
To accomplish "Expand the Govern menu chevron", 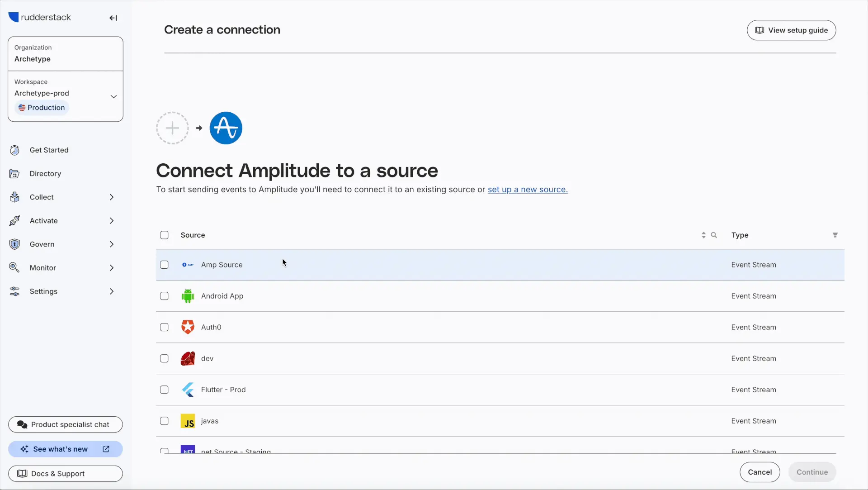I will point(112,244).
